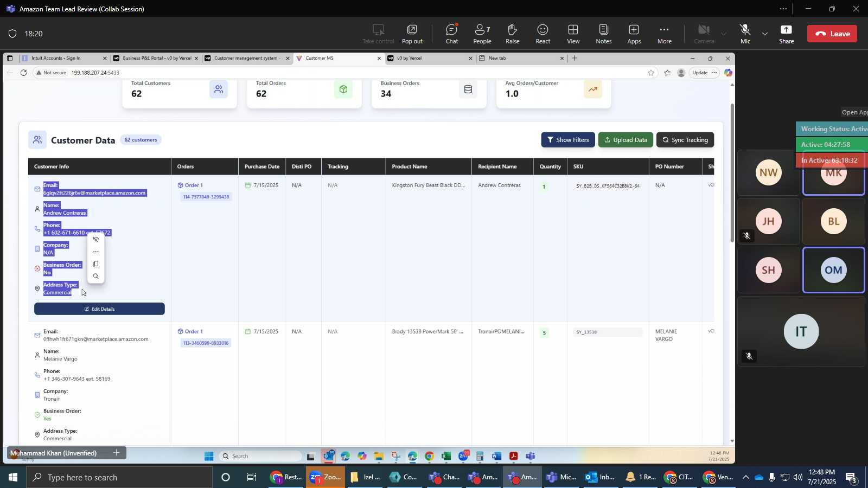Screen dimensions: 868x488
Task: Switch to the v0 by Vercel tab
Action: click(x=430, y=58)
